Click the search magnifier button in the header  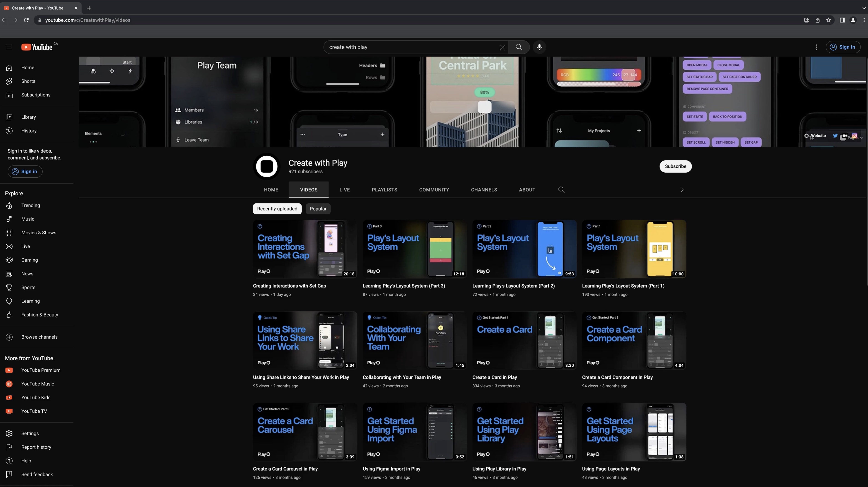coord(519,47)
